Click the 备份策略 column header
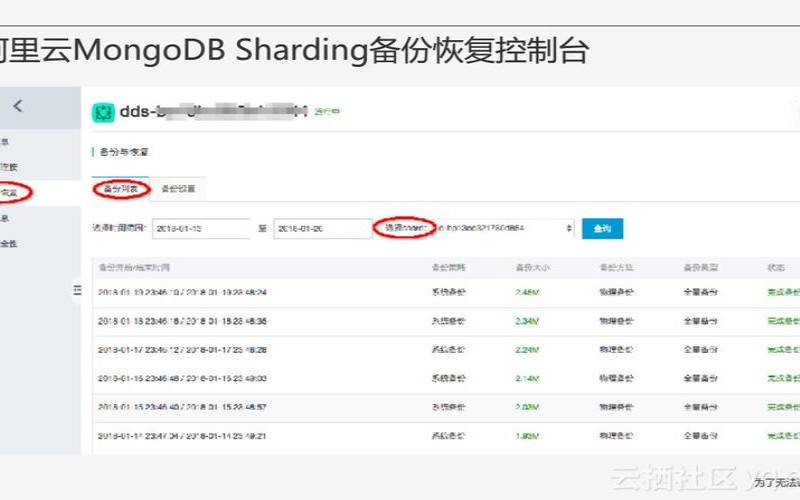This screenshot has width=800, height=500. [448, 267]
